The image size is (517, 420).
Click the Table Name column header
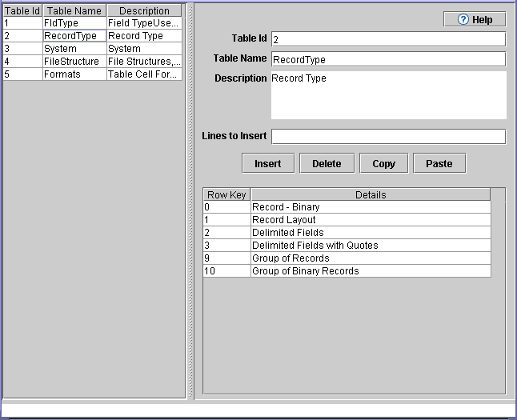(74, 11)
